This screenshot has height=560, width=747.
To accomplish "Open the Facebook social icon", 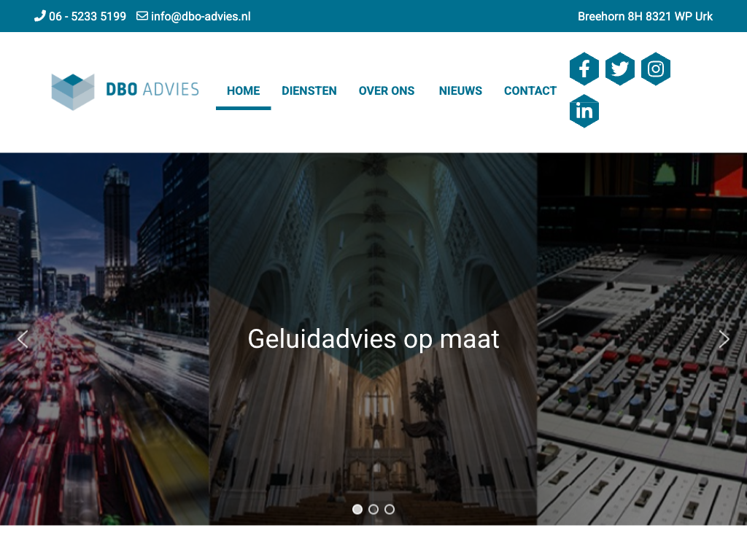I will pos(584,69).
